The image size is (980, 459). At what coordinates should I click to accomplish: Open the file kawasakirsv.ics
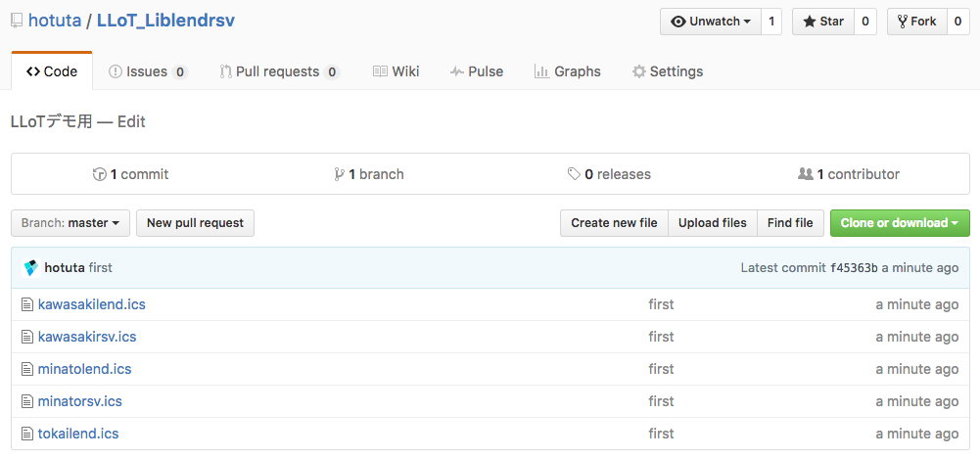tap(87, 338)
